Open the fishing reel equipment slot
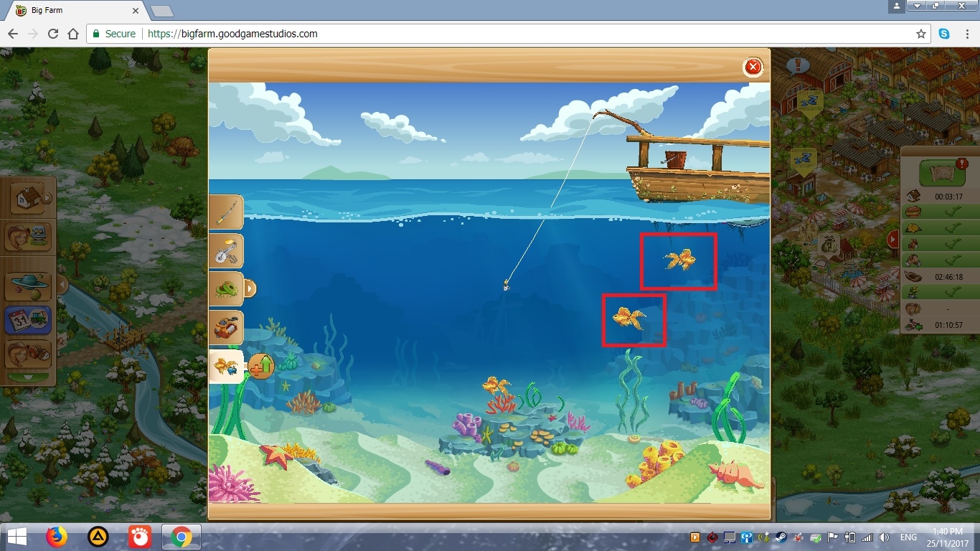Viewport: 980px width, 551px height. pos(226,250)
